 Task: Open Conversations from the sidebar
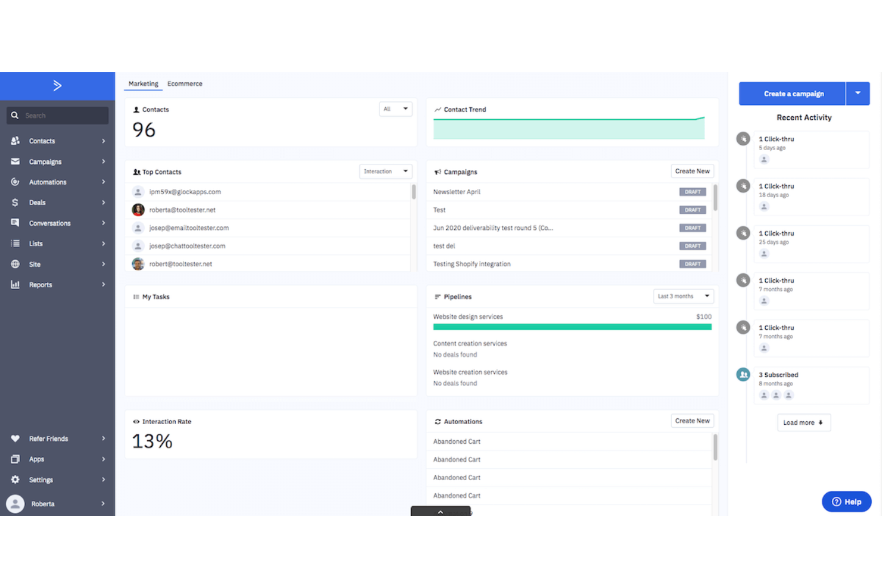coord(15,222)
